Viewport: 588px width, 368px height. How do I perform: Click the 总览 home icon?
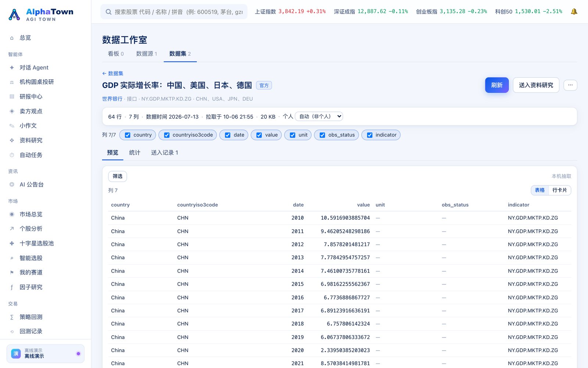(x=12, y=38)
